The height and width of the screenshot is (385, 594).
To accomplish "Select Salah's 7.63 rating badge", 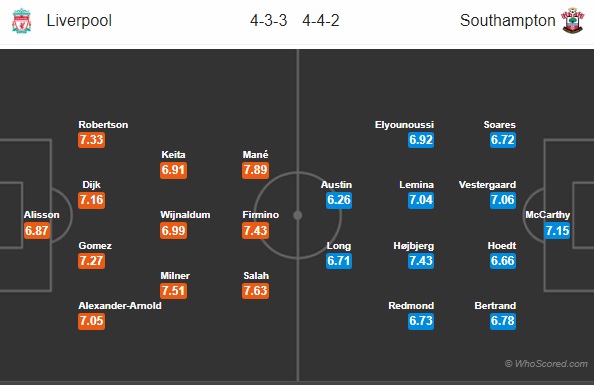I will coord(255,291).
